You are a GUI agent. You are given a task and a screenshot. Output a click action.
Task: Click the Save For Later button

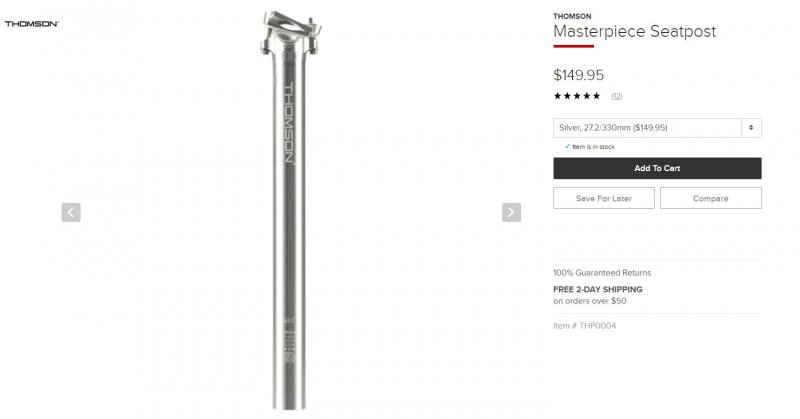[x=604, y=198]
